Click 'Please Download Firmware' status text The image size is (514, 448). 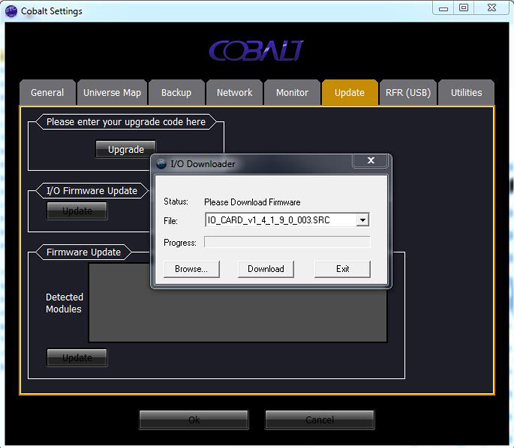point(252,202)
